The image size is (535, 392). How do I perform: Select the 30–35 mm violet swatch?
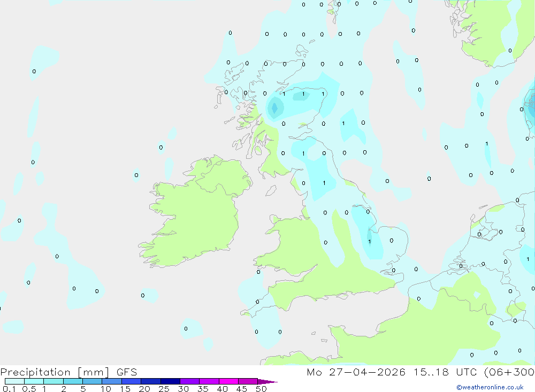point(189,381)
